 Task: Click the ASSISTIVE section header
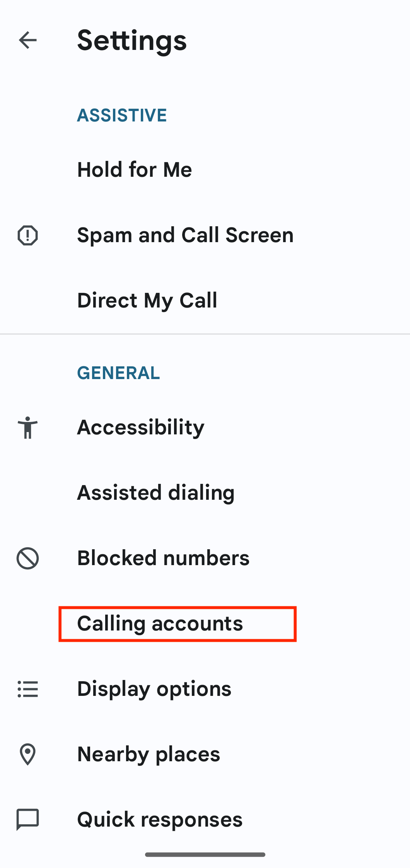pos(122,114)
